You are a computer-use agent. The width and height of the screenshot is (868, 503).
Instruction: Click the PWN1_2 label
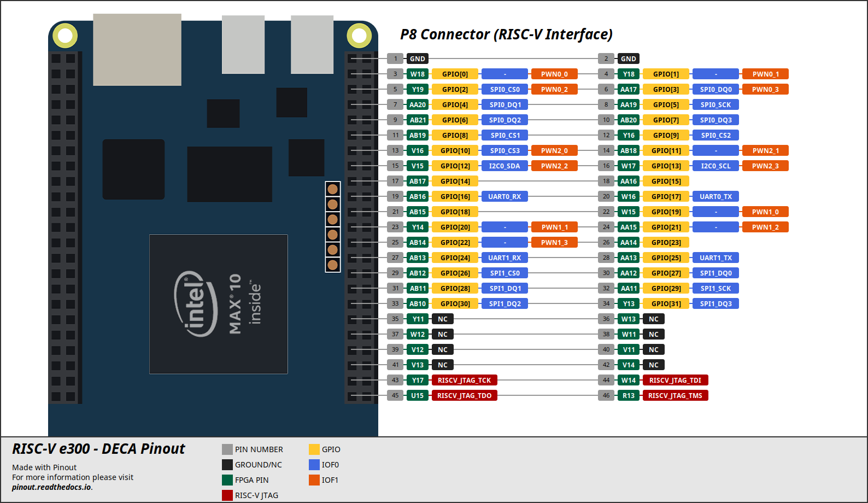coord(765,227)
